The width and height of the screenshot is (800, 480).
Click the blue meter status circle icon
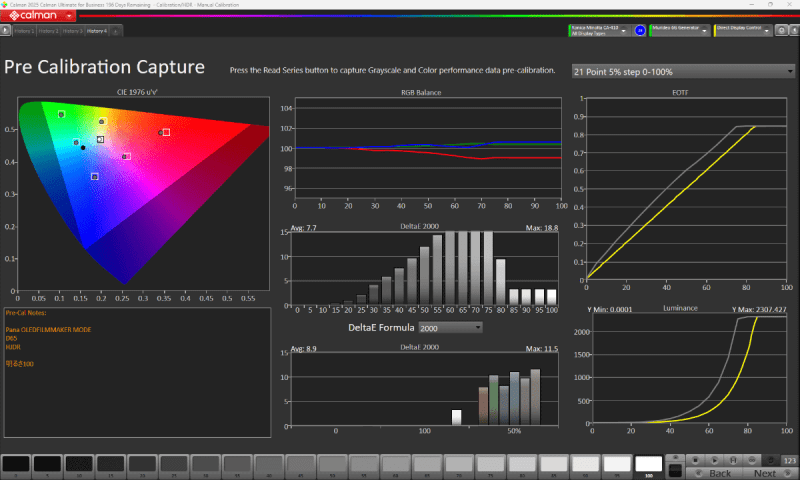[x=640, y=31]
